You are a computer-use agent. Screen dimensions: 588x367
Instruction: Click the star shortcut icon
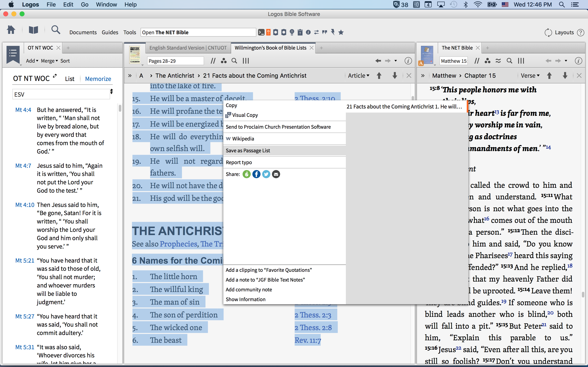tap(341, 32)
